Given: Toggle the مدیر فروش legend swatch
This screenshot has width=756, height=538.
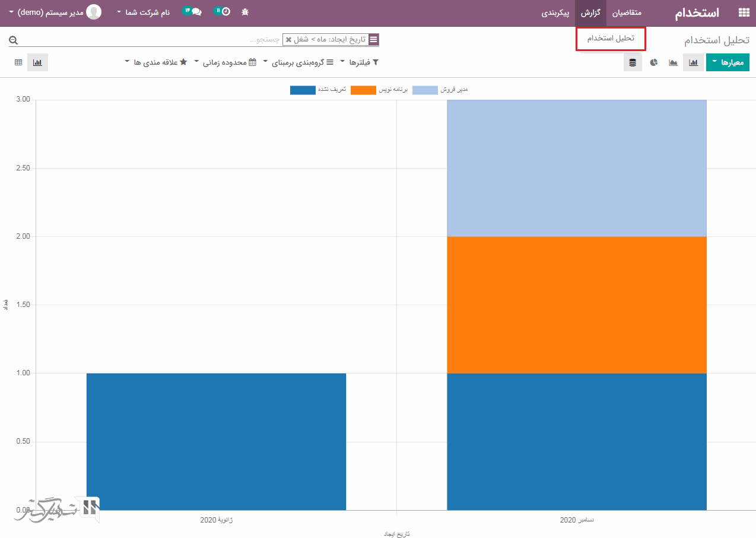Looking at the screenshot, I should 425,90.
